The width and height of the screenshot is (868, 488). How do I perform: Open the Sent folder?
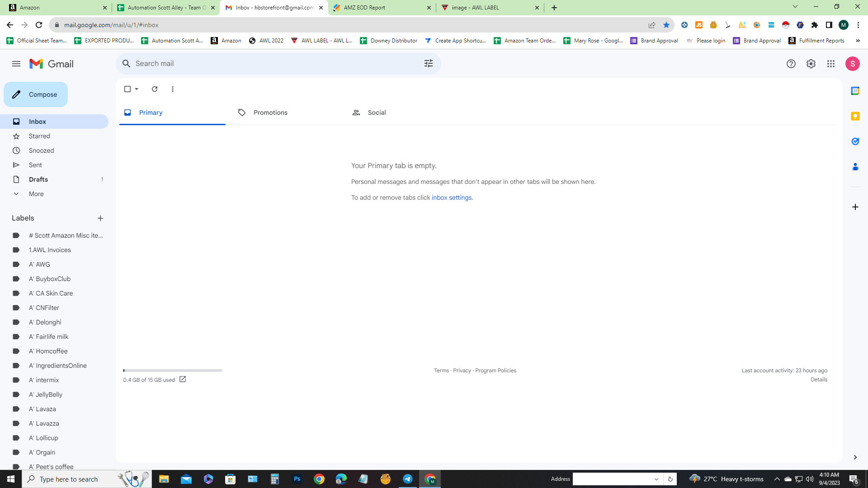click(x=54, y=165)
